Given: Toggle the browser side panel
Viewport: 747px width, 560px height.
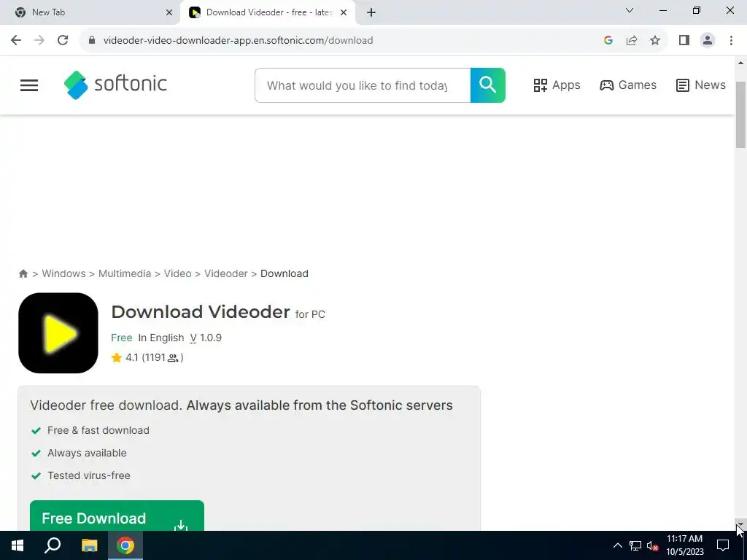Looking at the screenshot, I should 684,41.
